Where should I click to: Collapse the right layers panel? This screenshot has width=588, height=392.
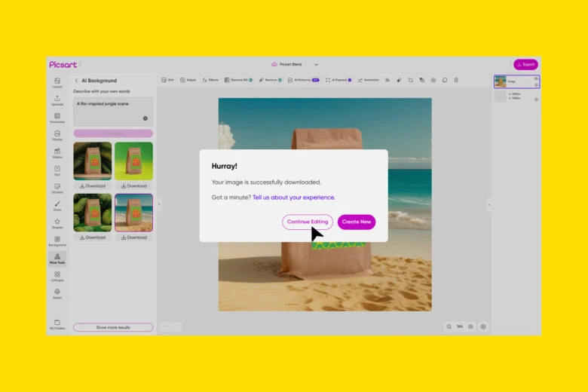[x=488, y=204]
